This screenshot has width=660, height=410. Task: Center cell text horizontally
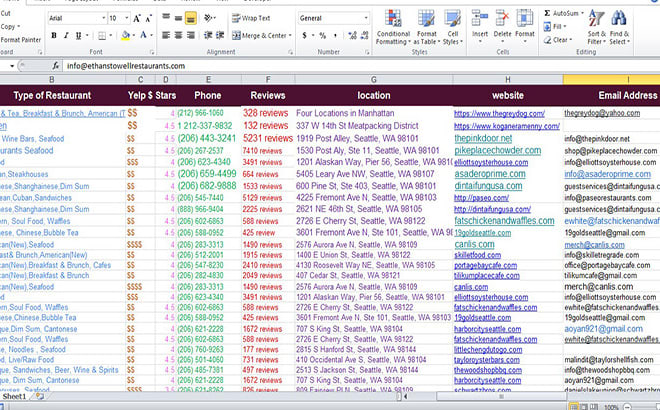click(x=178, y=35)
